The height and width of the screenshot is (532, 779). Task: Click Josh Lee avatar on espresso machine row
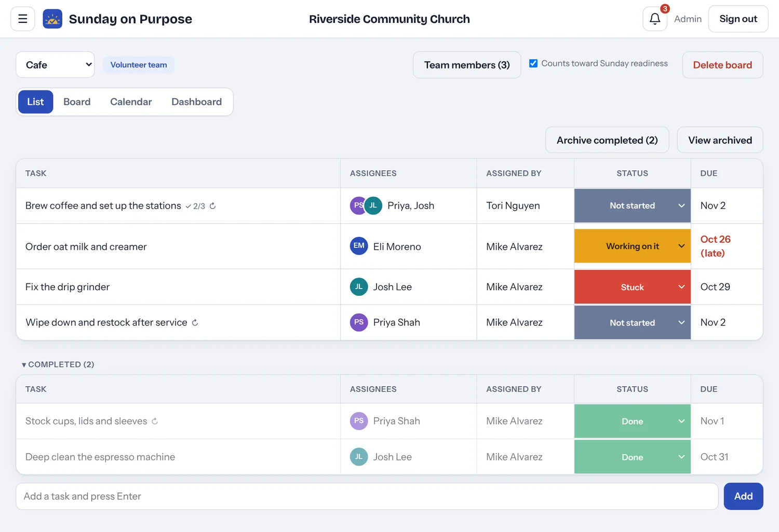[359, 457]
